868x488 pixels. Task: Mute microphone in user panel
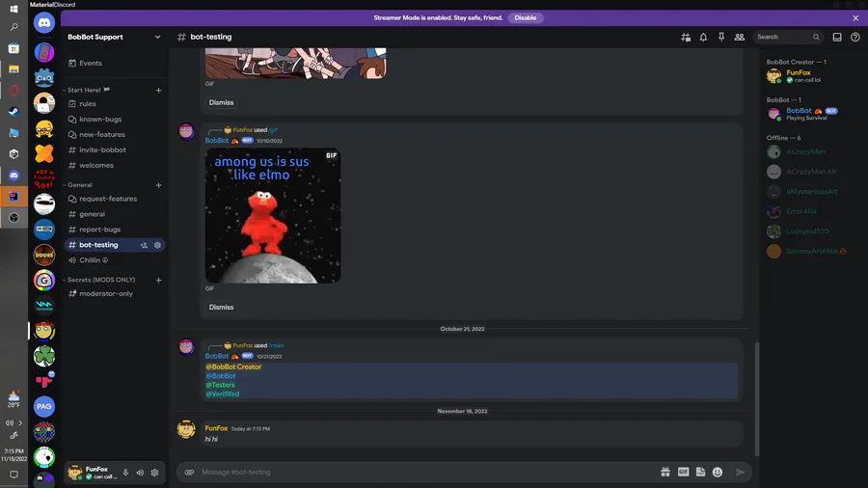125,473
